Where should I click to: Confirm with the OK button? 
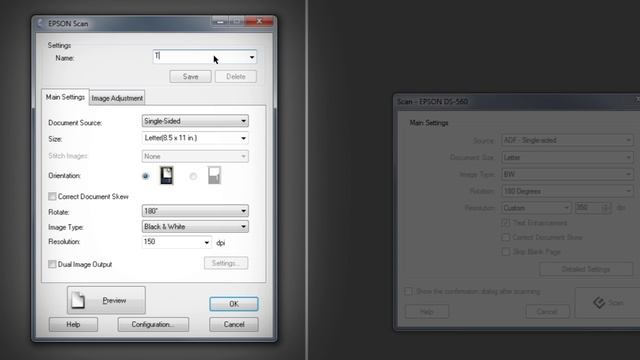[x=234, y=304]
